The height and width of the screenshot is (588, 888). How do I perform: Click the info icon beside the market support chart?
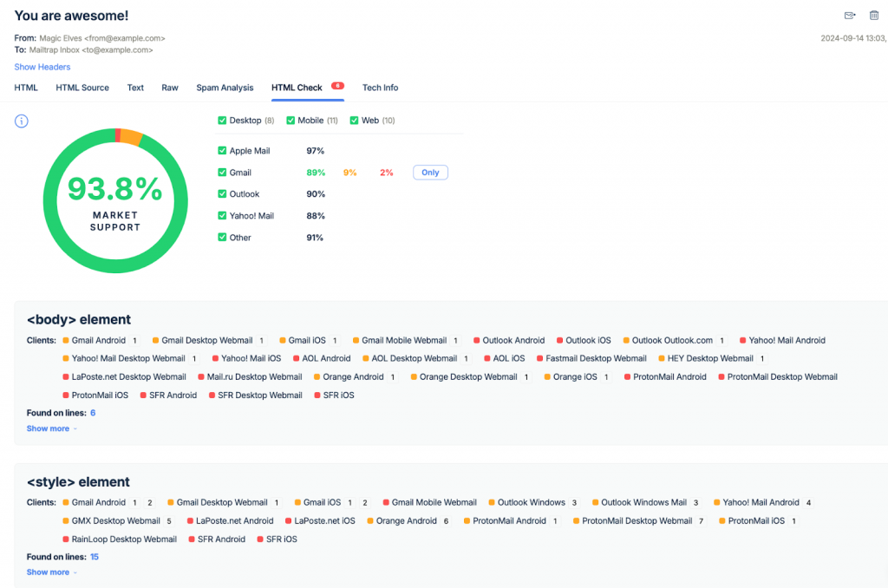(21, 121)
